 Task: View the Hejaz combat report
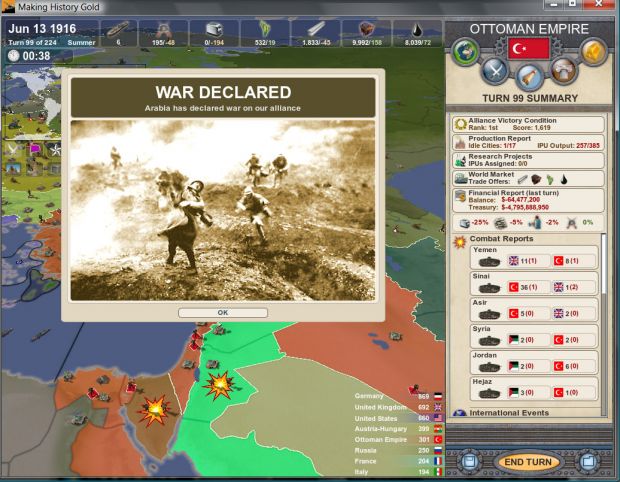534,389
